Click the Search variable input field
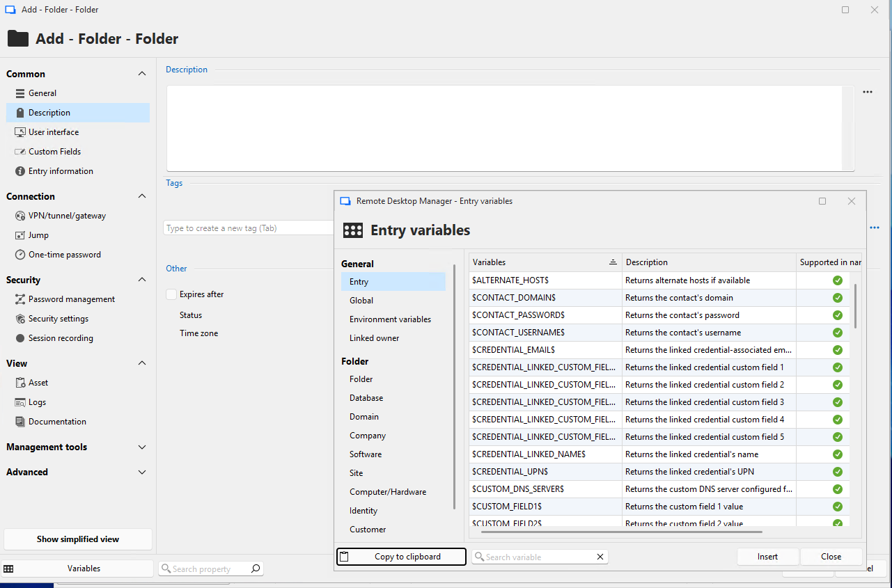 540,557
